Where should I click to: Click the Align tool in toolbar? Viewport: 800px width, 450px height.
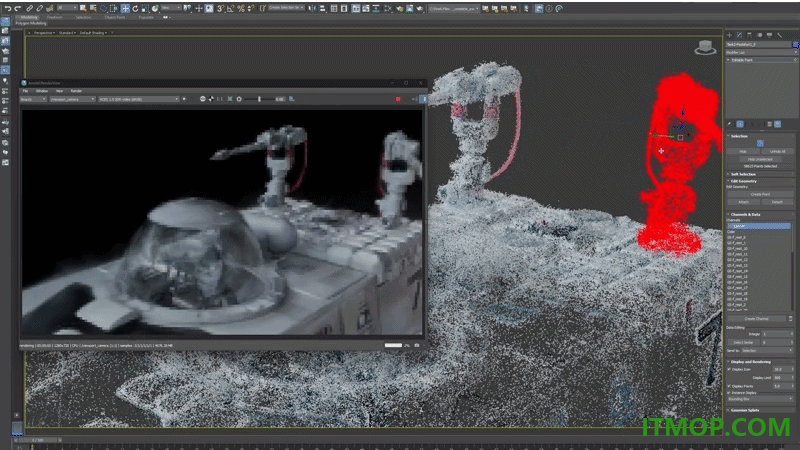pyautogui.click(x=322, y=9)
